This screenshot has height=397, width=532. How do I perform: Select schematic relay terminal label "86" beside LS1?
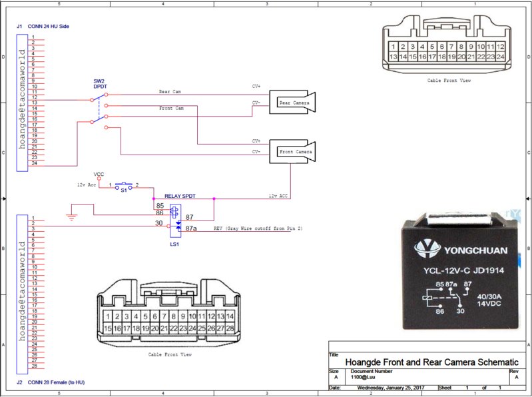(x=160, y=213)
